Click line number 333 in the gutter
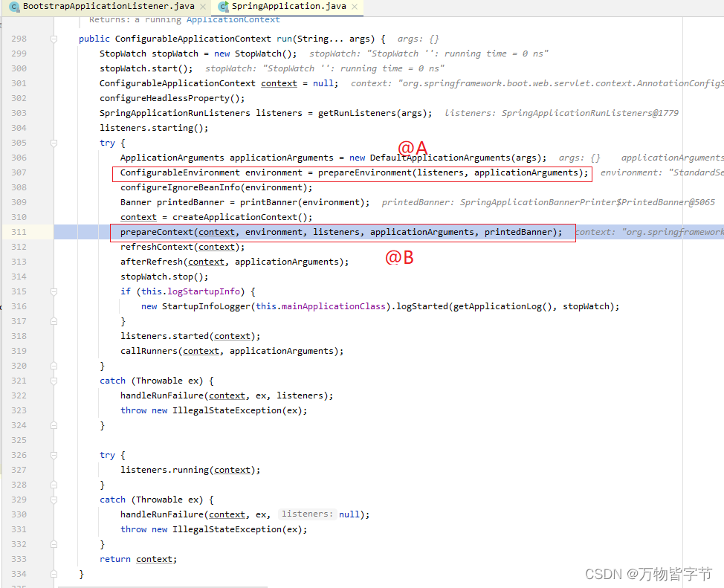Screen dimensions: 724x588 pos(19,559)
